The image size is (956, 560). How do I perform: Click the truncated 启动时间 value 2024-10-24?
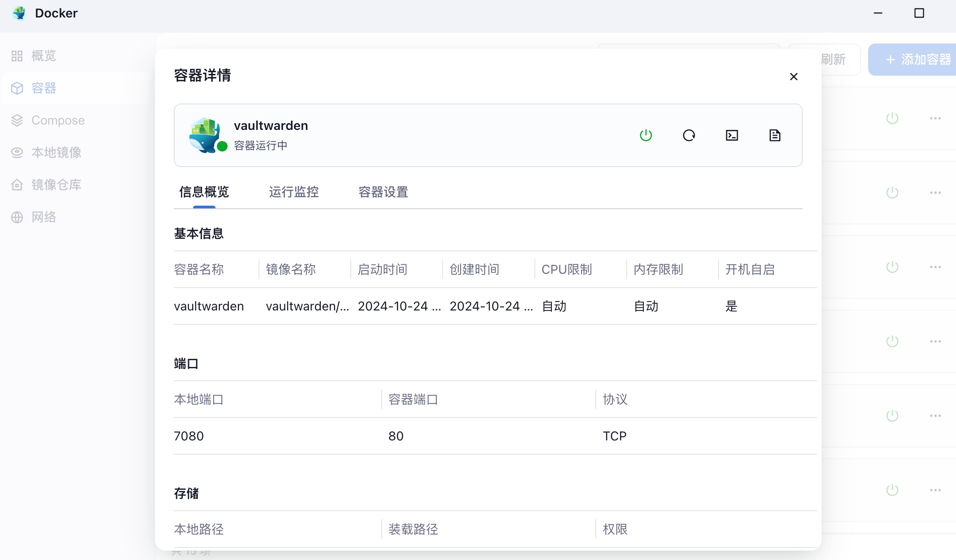(399, 306)
